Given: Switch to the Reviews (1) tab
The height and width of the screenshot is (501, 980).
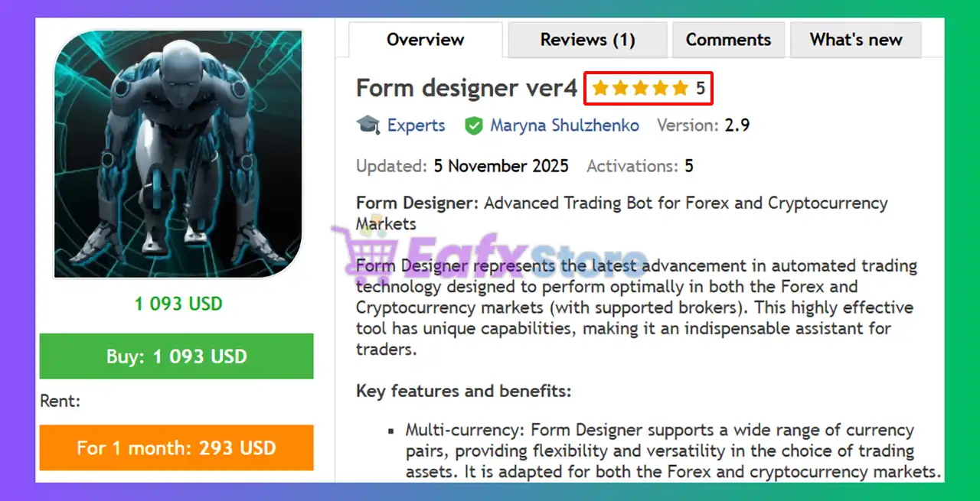Looking at the screenshot, I should (587, 40).
